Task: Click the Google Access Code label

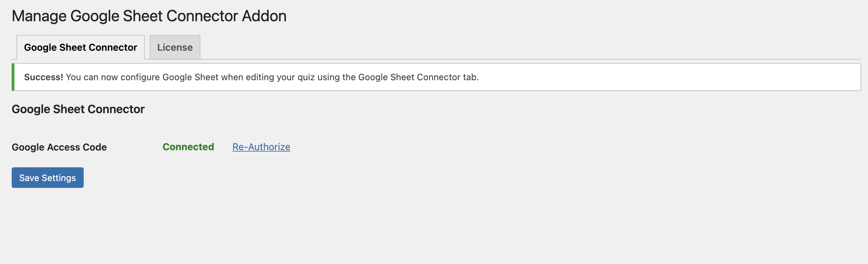Action: [59, 147]
